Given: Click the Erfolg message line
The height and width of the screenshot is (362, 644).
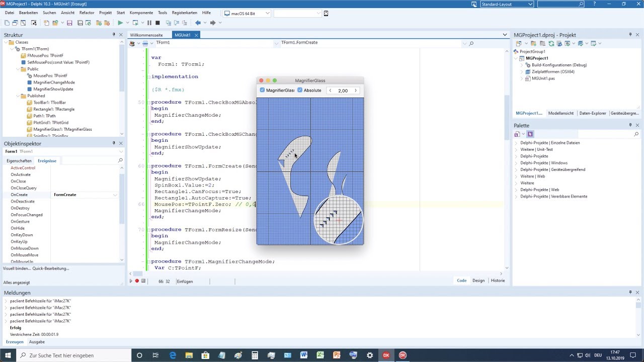Looking at the screenshot, I should click(x=16, y=328).
